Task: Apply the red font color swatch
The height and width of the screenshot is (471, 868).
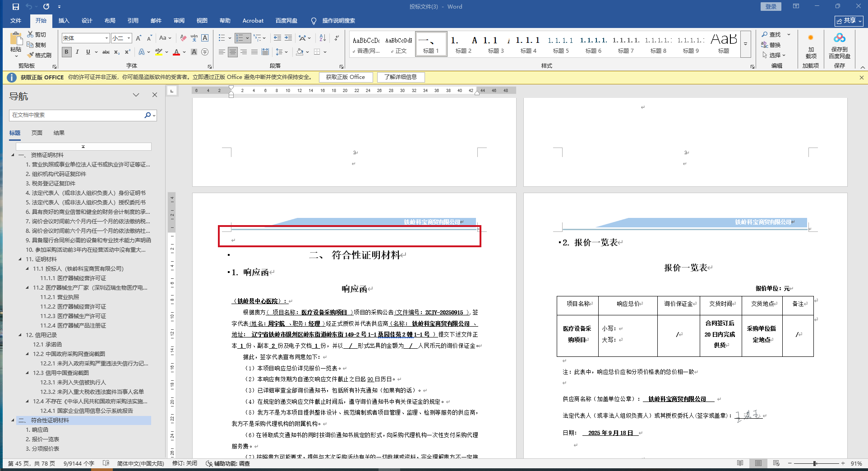Action: (x=176, y=52)
